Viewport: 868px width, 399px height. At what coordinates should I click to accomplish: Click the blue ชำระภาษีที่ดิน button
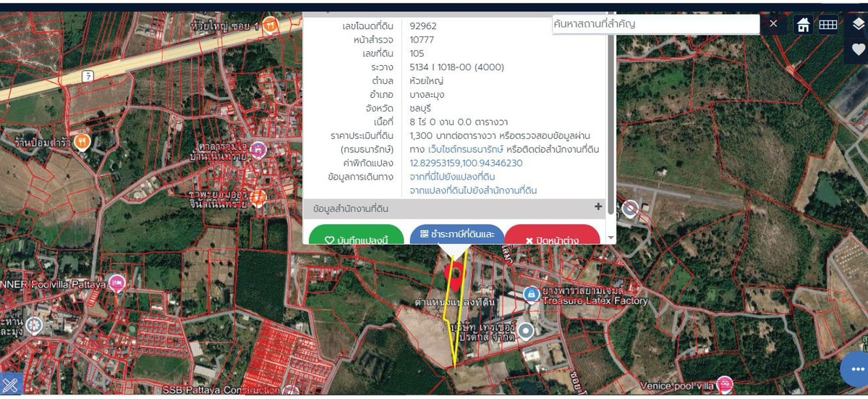pyautogui.click(x=457, y=235)
